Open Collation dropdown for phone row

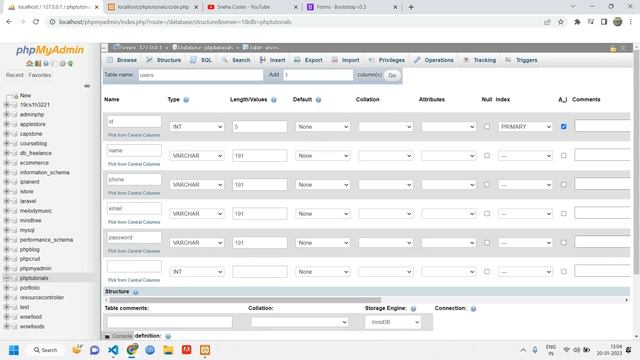click(386, 185)
